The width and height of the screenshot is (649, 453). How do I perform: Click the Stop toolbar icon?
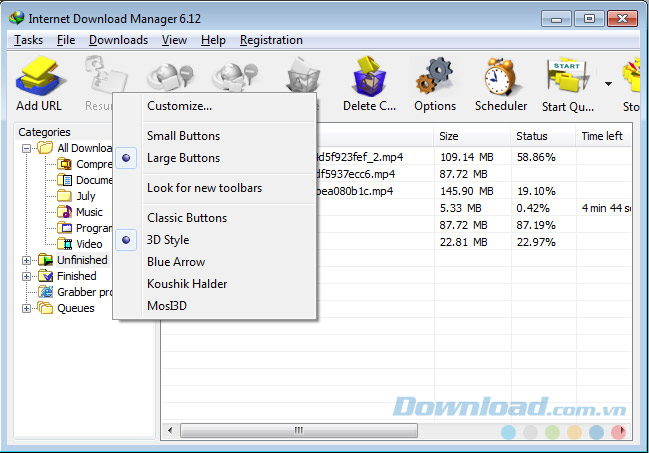coord(632,77)
